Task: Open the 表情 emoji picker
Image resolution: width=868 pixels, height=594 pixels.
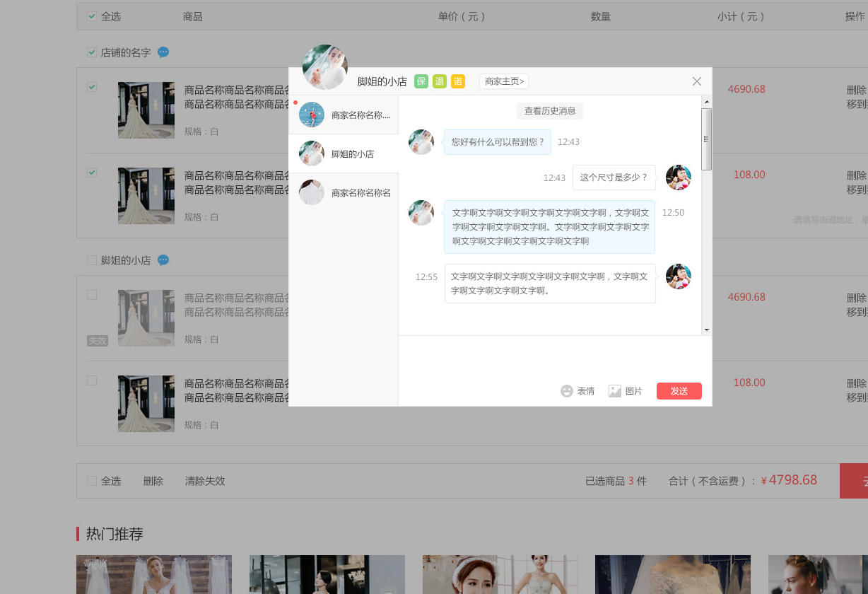Action: pyautogui.click(x=577, y=391)
